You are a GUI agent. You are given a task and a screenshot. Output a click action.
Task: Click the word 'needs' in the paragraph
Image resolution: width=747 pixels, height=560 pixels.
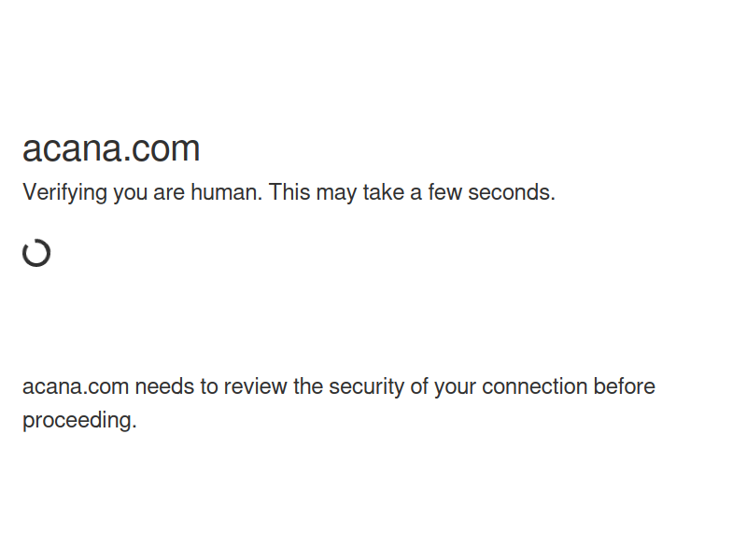164,386
